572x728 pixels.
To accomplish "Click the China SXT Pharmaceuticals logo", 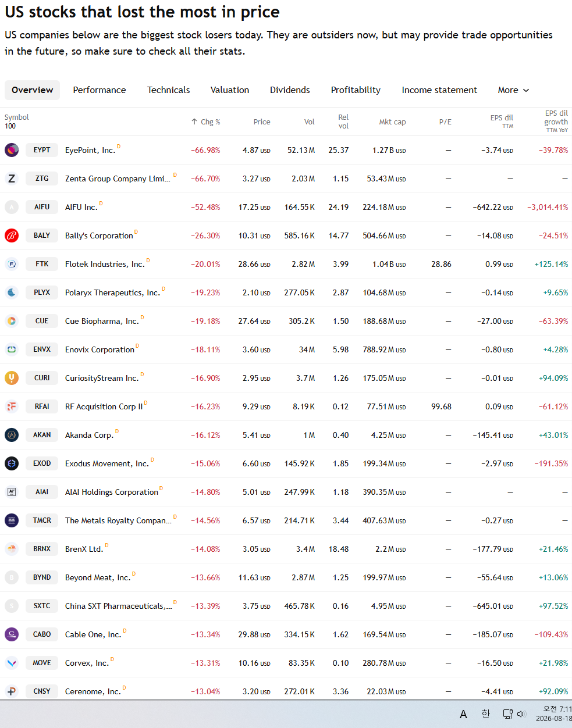I will (x=12, y=606).
